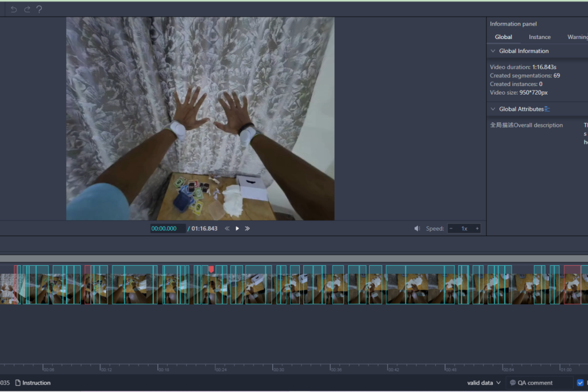This screenshot has height=392, width=588.
Task: Click the 00:42 mark on time ruler
Action: coord(393,370)
